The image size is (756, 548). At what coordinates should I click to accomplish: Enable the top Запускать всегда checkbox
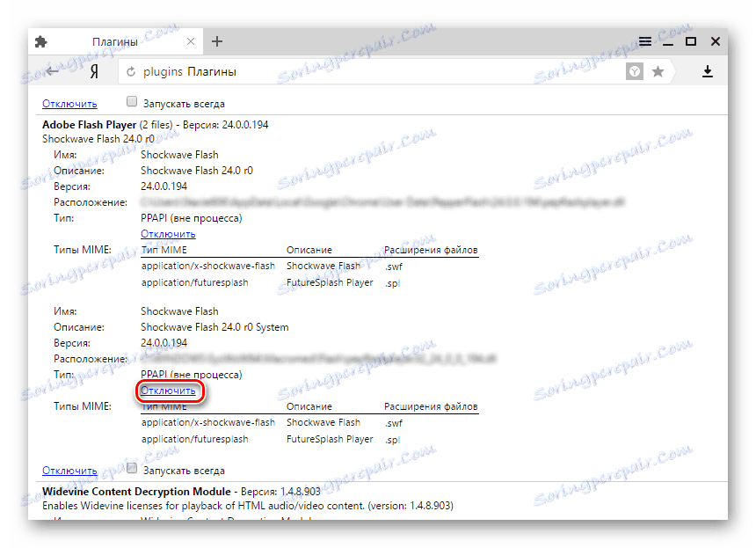(x=132, y=101)
